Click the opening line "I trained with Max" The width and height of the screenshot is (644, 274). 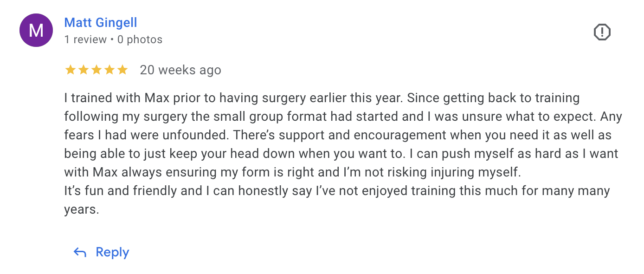click(x=110, y=98)
